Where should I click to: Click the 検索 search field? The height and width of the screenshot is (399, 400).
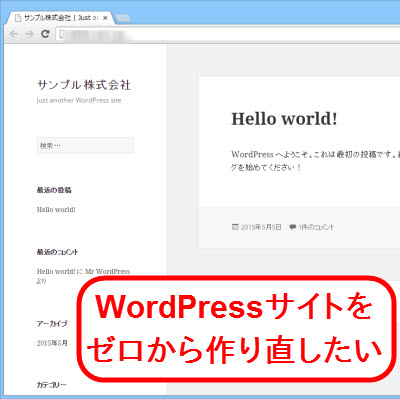pyautogui.click(x=85, y=145)
